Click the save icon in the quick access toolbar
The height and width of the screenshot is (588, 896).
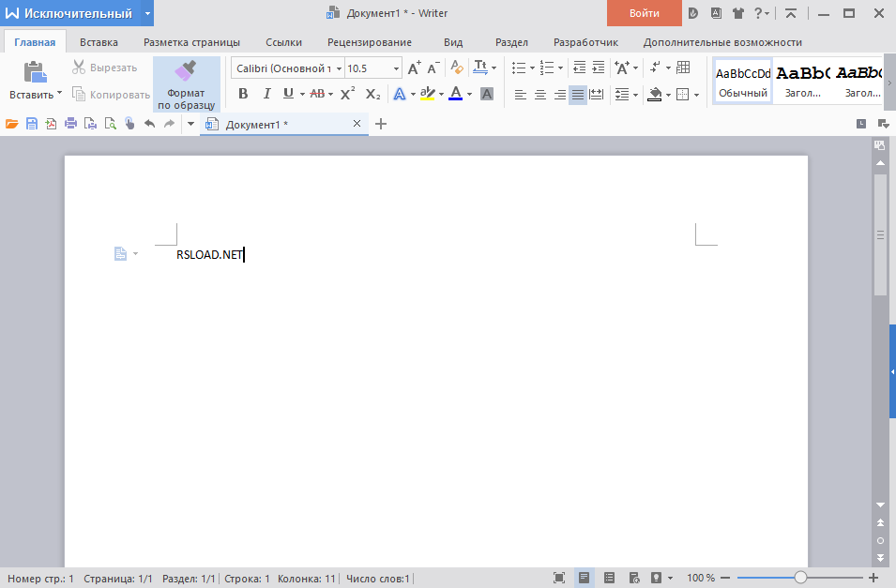tap(31, 124)
